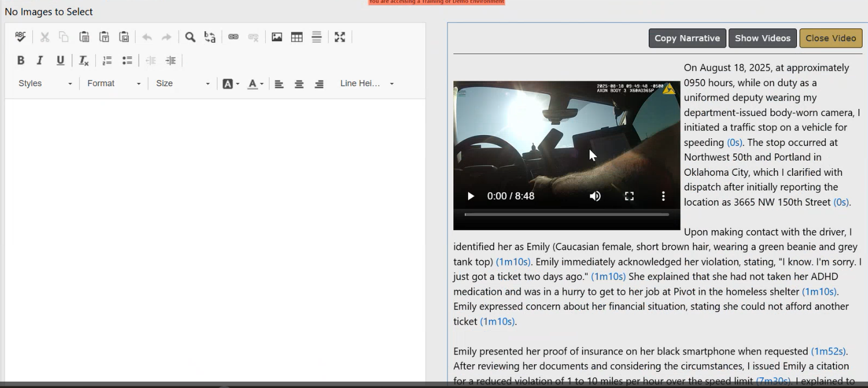Insert a hyperlink with the link icon
Viewport: 868px width, 388px height.
pyautogui.click(x=233, y=37)
